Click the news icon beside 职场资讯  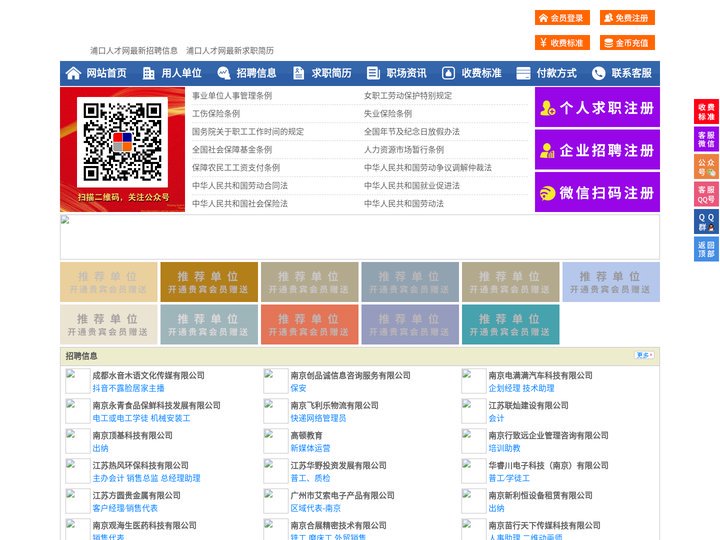click(x=373, y=73)
